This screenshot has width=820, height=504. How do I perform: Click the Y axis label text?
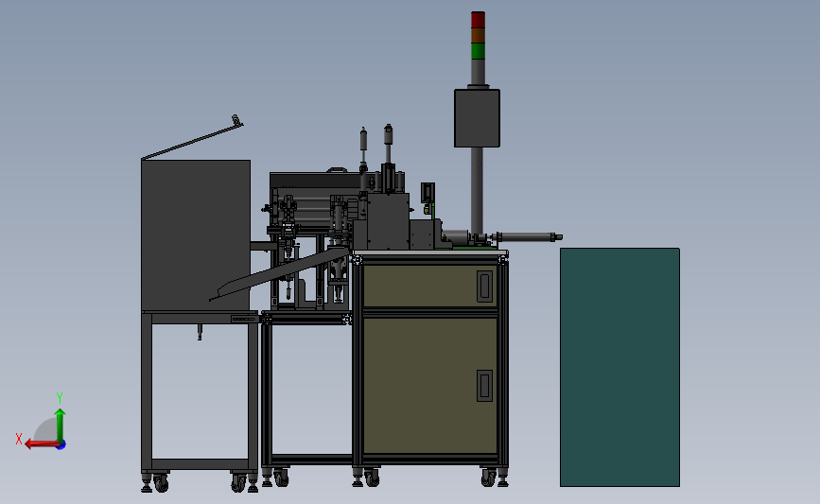pos(60,398)
